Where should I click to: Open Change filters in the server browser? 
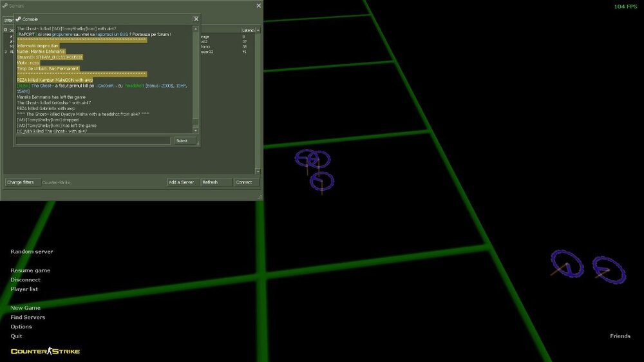[x=21, y=182]
